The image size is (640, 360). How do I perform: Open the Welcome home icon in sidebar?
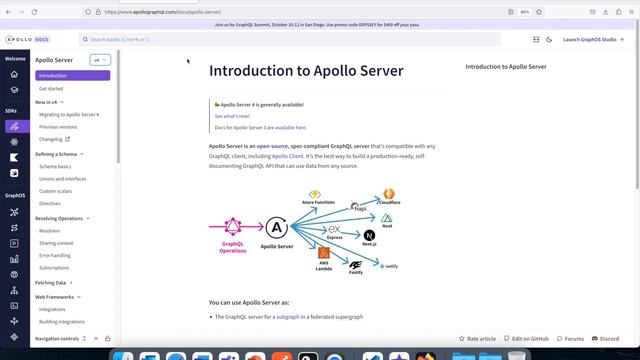pos(14,74)
